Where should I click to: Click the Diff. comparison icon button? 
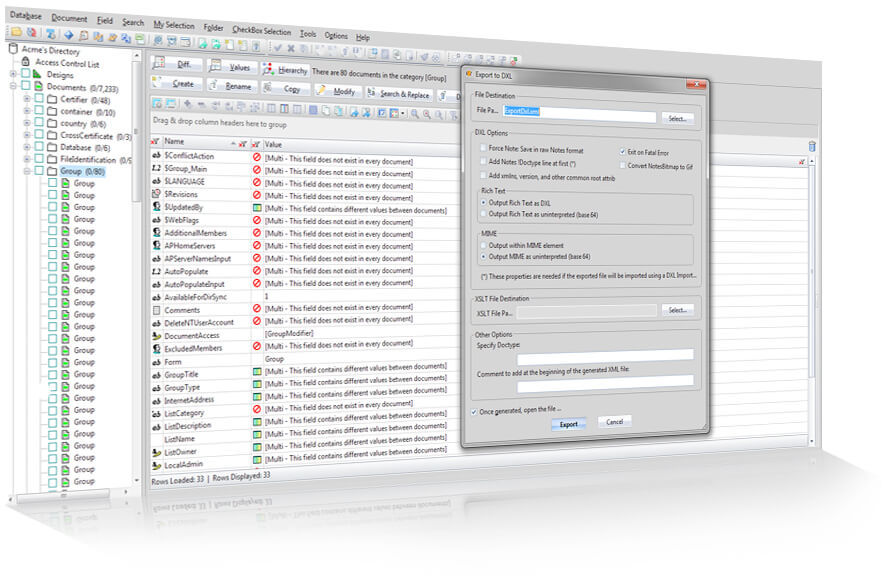(177, 64)
